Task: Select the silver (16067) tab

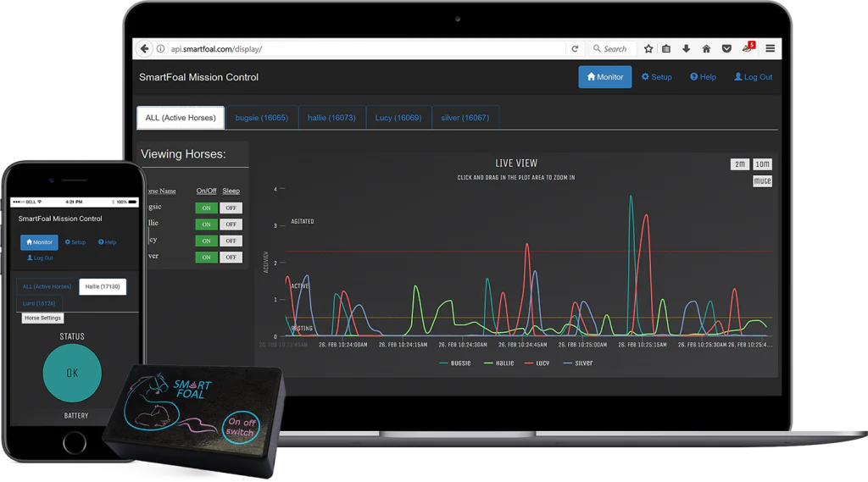Action: [465, 118]
